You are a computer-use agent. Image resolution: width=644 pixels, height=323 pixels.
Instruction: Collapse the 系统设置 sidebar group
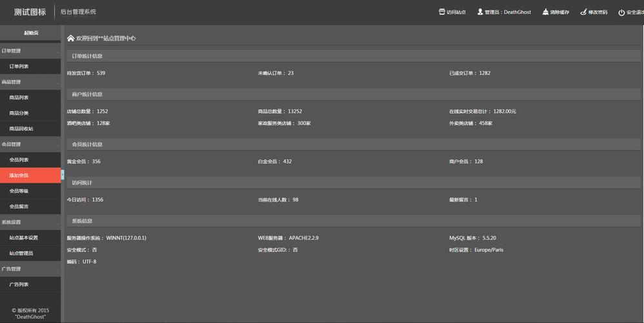[x=30, y=222]
